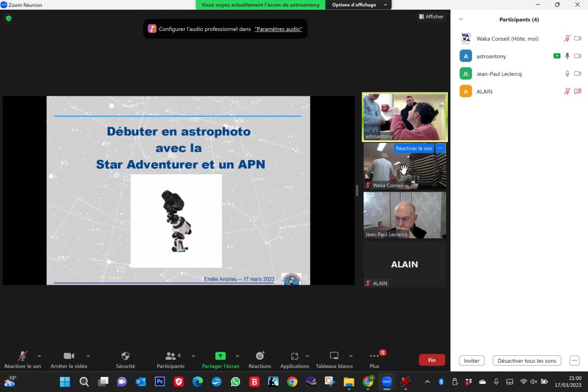Open taskbar Search magnifier
This screenshot has height=392, width=588.
(x=84, y=382)
